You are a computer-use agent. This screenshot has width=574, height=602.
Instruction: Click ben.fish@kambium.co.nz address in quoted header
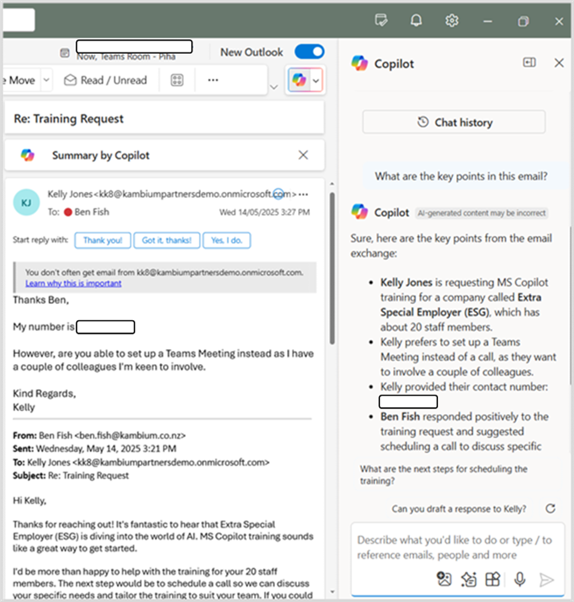point(130,435)
